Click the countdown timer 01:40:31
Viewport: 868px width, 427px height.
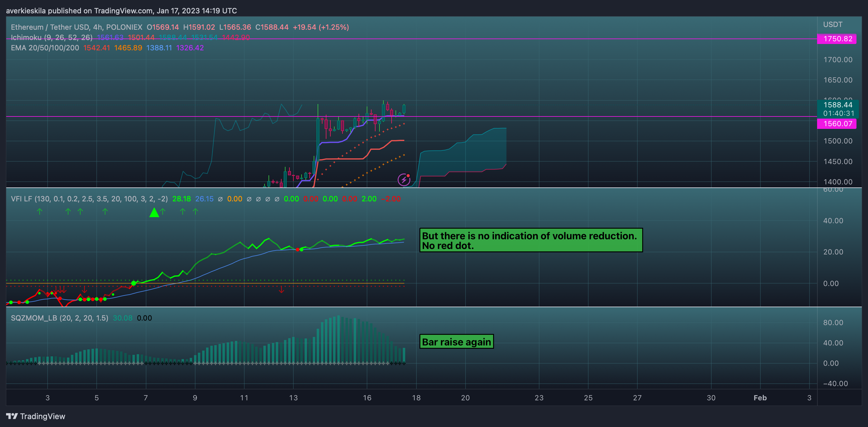(839, 113)
